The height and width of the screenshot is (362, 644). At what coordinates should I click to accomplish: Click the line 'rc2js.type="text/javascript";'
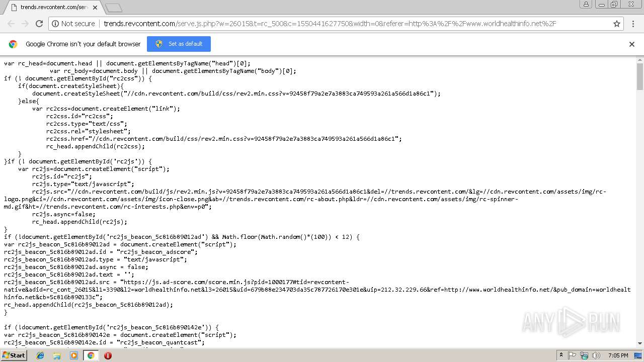click(83, 184)
